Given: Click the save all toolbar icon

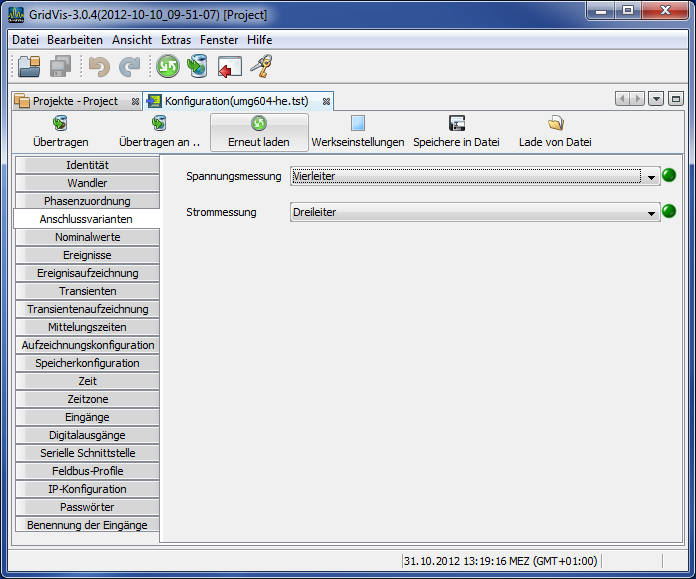Looking at the screenshot, I should point(60,67).
